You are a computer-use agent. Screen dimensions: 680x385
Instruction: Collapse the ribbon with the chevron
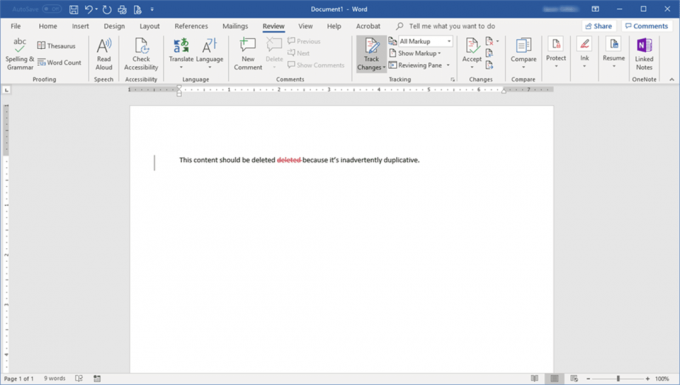click(x=672, y=79)
